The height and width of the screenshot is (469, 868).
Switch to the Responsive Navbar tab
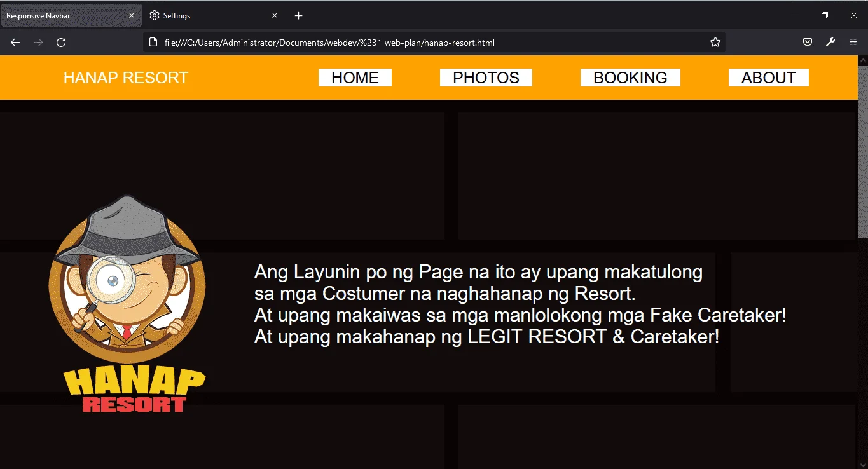pos(71,15)
